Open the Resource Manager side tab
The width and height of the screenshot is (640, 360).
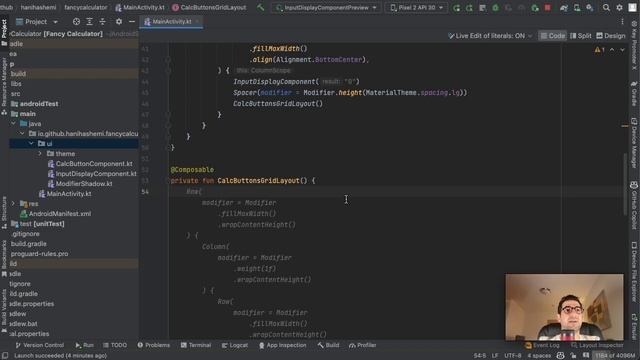tap(4, 87)
